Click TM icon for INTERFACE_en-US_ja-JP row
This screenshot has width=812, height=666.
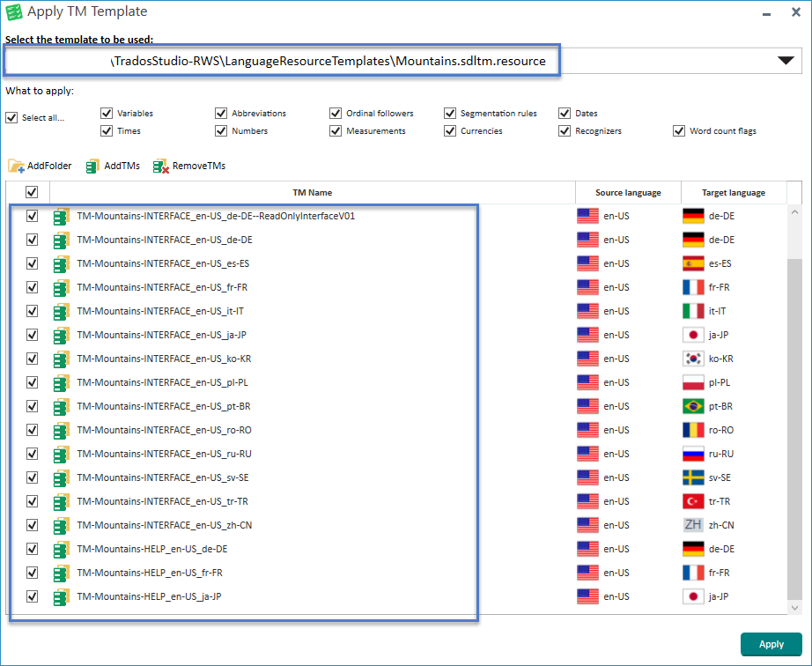(62, 336)
